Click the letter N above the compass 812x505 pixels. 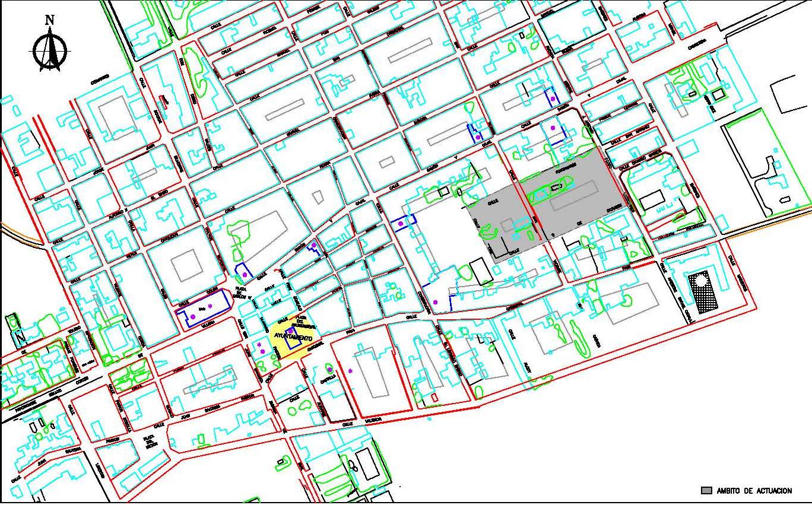(x=50, y=20)
